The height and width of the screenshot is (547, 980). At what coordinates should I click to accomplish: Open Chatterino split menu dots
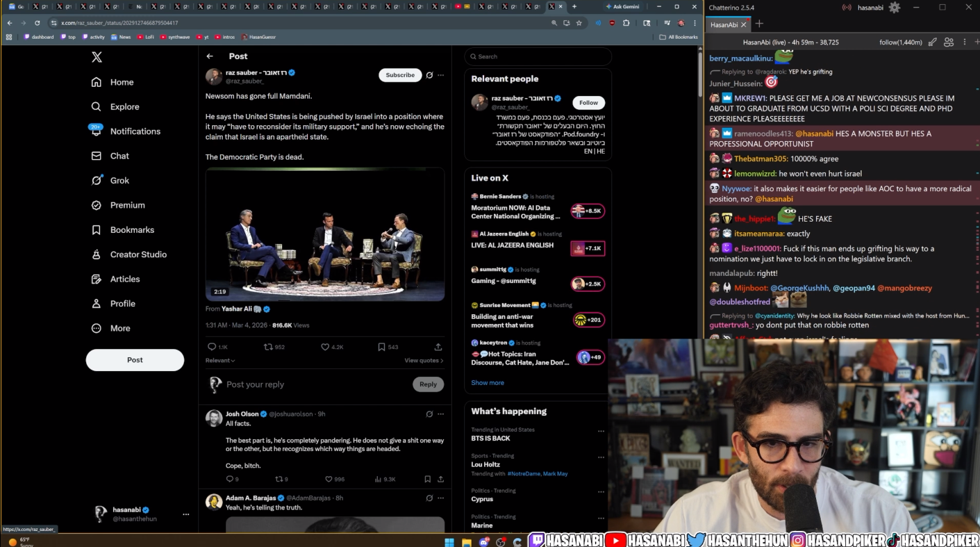965,42
